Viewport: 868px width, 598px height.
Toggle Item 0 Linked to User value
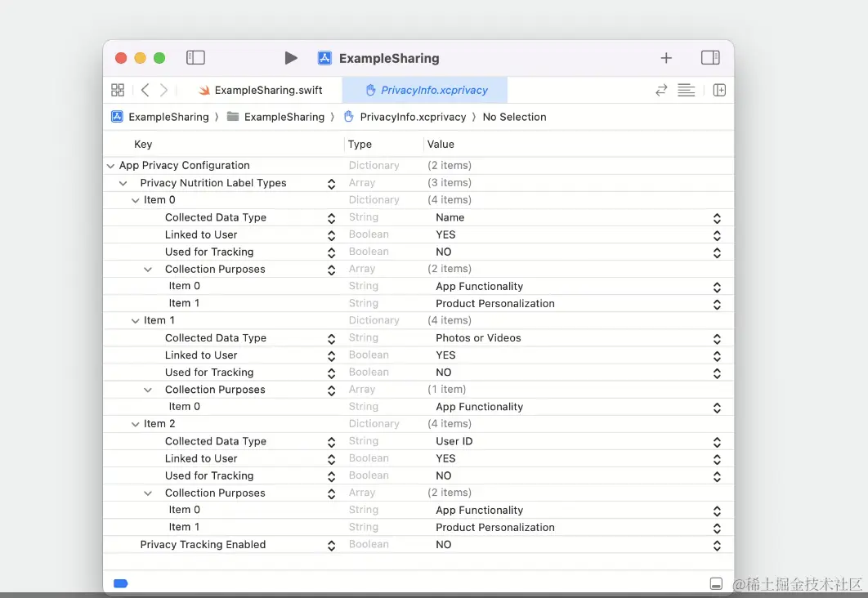coord(717,235)
